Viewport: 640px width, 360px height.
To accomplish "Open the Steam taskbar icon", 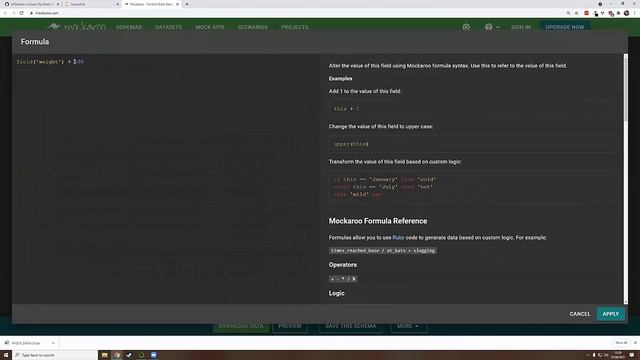I will pyautogui.click(x=129, y=355).
